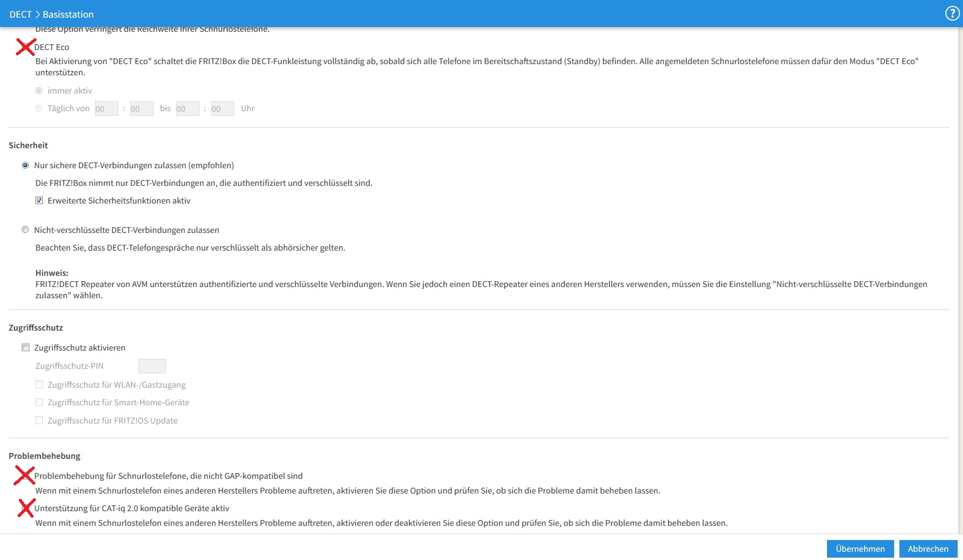Image resolution: width=963 pixels, height=560 pixels.
Task: Check "Zugriffsschutz für WLAN-/Gastzugang"
Action: coord(39,385)
